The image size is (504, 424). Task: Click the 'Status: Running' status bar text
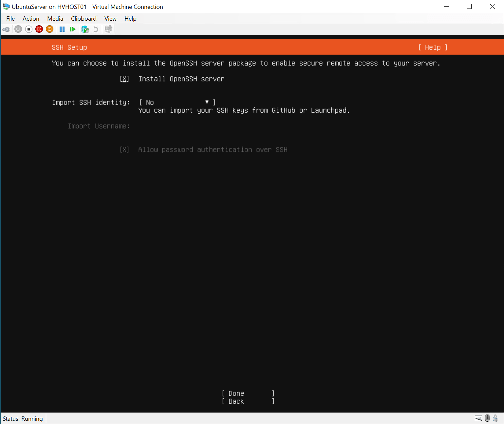23,418
